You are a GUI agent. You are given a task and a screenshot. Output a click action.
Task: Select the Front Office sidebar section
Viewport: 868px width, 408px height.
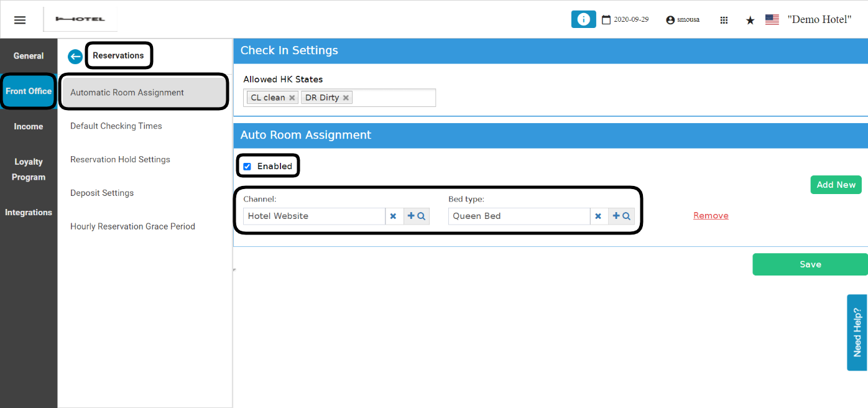tap(29, 91)
